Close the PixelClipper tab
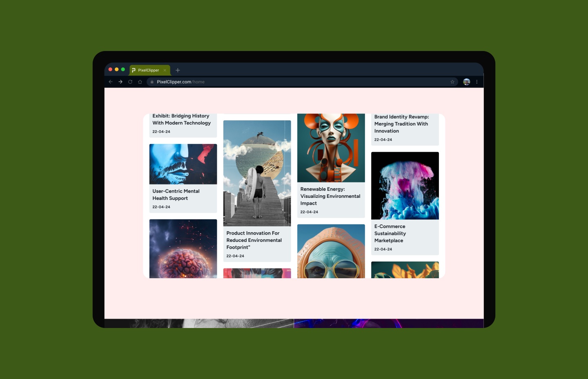This screenshot has height=379, width=588. [x=165, y=70]
